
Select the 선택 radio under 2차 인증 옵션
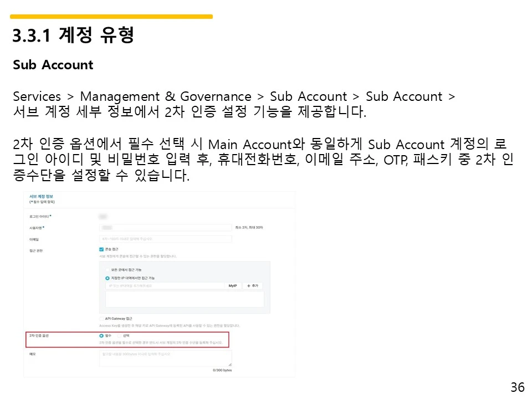click(x=118, y=336)
